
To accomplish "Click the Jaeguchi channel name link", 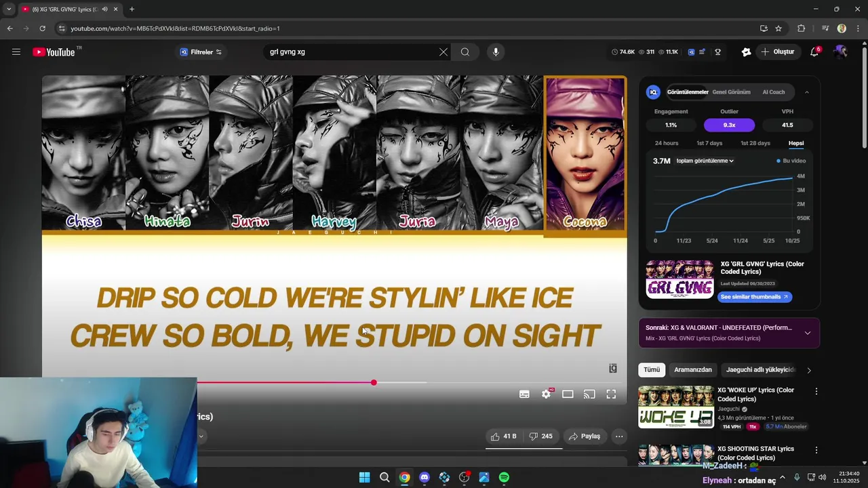I will (x=729, y=409).
